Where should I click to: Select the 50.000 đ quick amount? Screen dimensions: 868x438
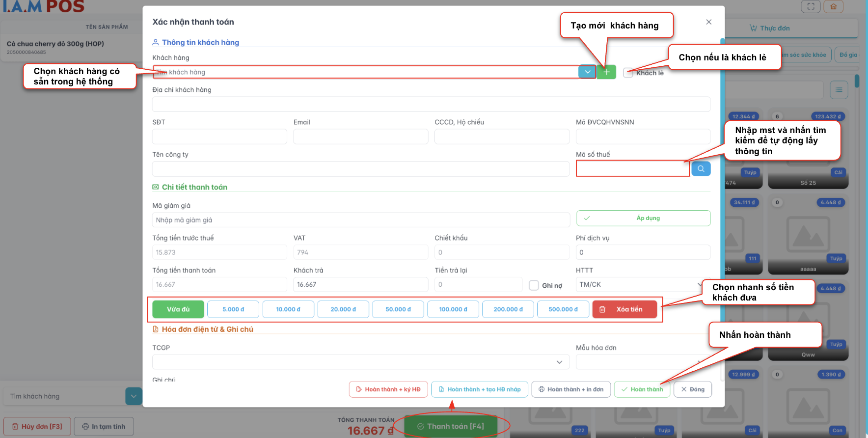coord(398,309)
